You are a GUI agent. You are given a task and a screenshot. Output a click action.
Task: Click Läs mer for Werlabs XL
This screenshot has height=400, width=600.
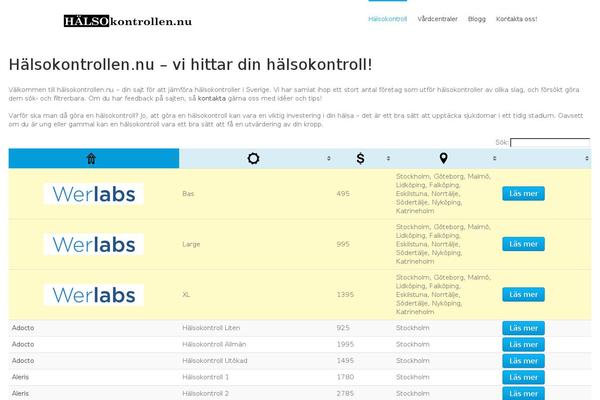coord(523,295)
